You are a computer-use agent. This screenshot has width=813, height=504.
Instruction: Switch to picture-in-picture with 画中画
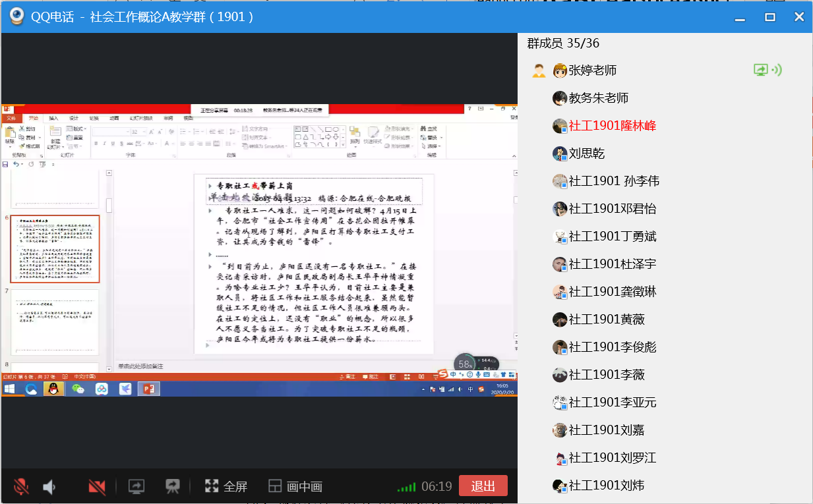click(295, 487)
